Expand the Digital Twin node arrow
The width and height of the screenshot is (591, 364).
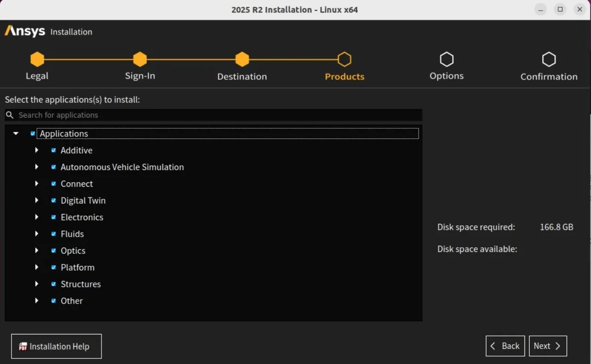click(x=37, y=201)
